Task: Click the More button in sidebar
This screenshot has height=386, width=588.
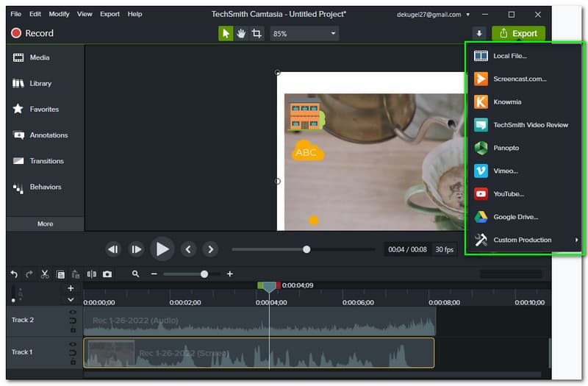Action: (x=45, y=224)
